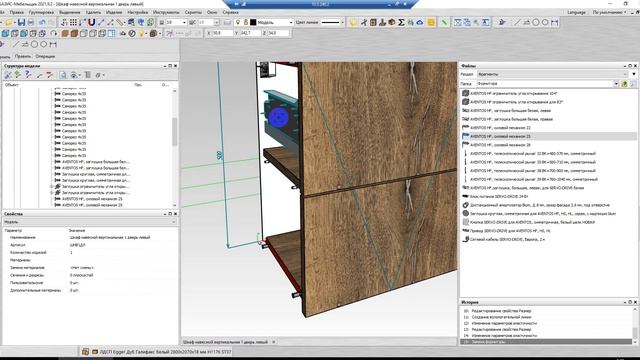The height and width of the screenshot is (360, 640).
Task: Save the model with the floppy disk icon
Action: pos(21,22)
